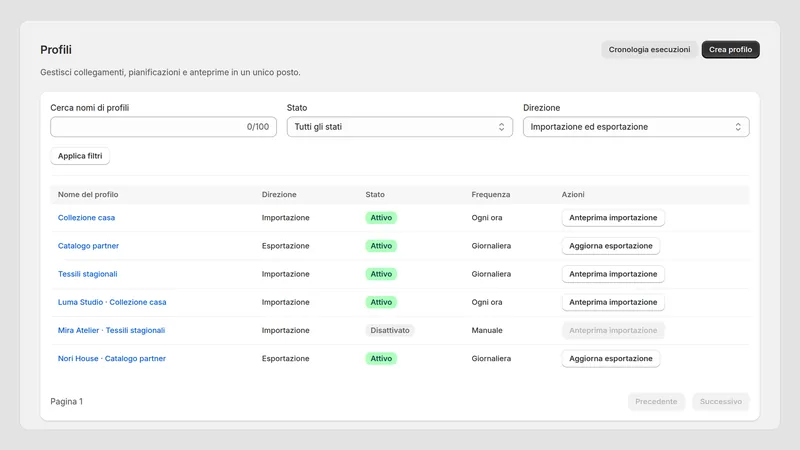
Task: Click Anteprima importazione for Collezione casa row
Action: pyautogui.click(x=613, y=217)
